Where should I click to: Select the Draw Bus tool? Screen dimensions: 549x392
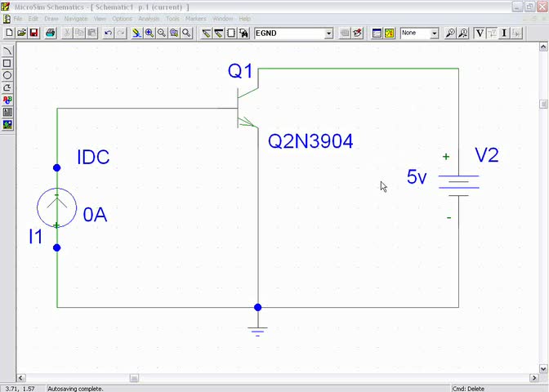pos(218,33)
